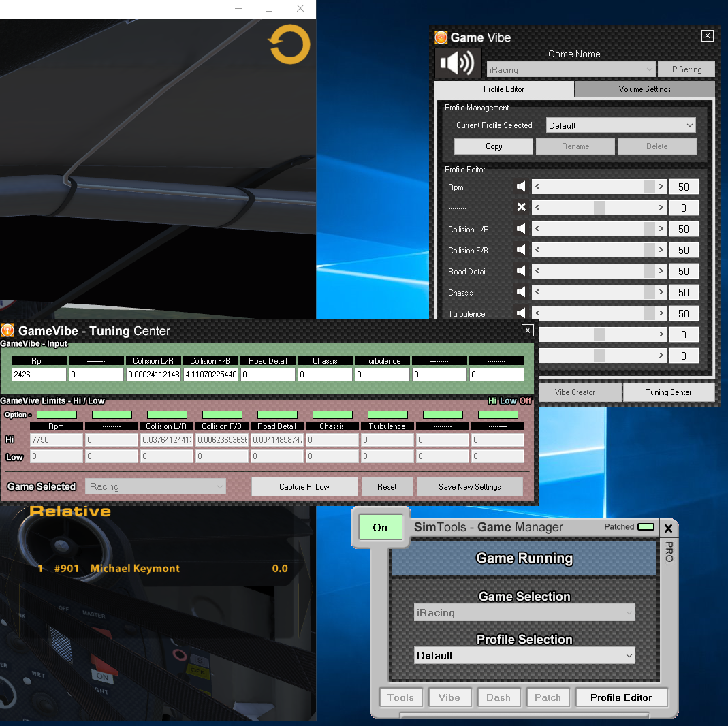Click the Profile Editor button in SimTools
The height and width of the screenshot is (726, 728).
point(622,697)
